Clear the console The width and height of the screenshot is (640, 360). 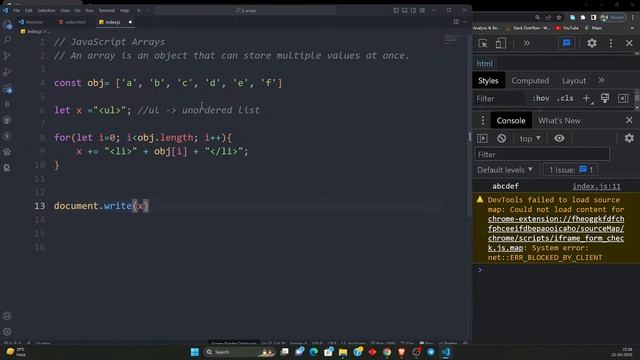click(502, 138)
